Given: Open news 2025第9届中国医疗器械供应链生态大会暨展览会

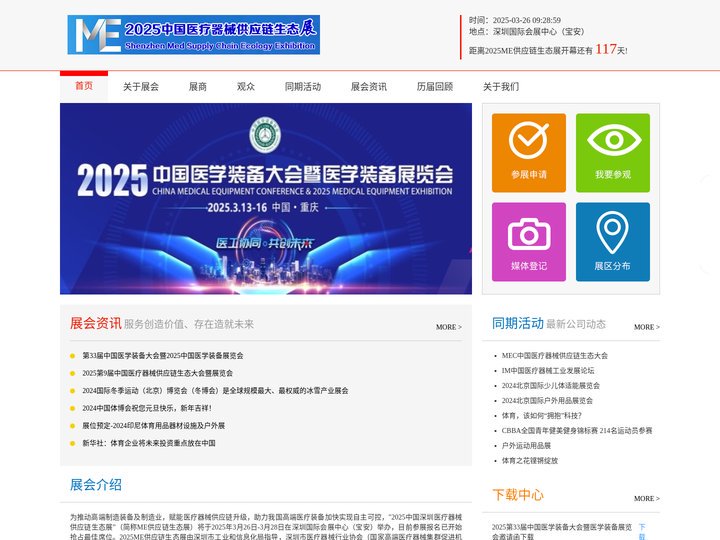Looking at the screenshot, I should 158,373.
